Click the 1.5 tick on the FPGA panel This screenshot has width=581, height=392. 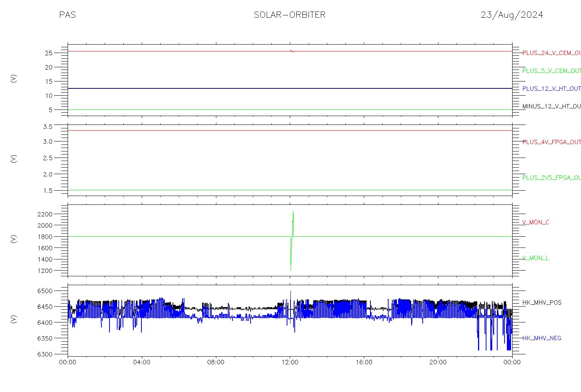click(x=47, y=191)
